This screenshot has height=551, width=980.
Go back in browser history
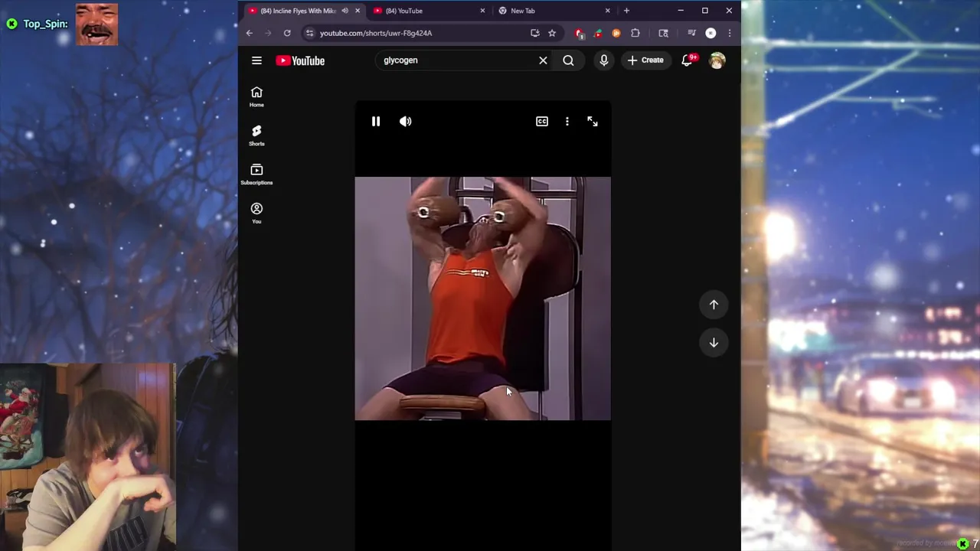250,33
